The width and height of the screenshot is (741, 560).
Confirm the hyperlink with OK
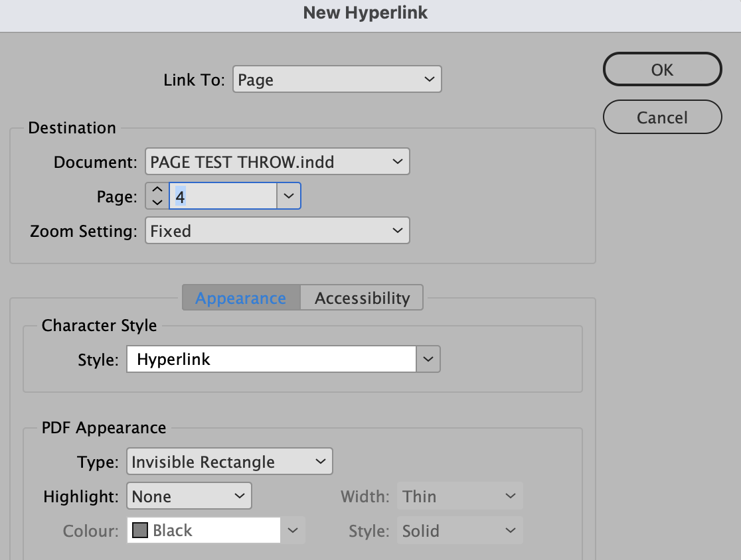click(662, 69)
